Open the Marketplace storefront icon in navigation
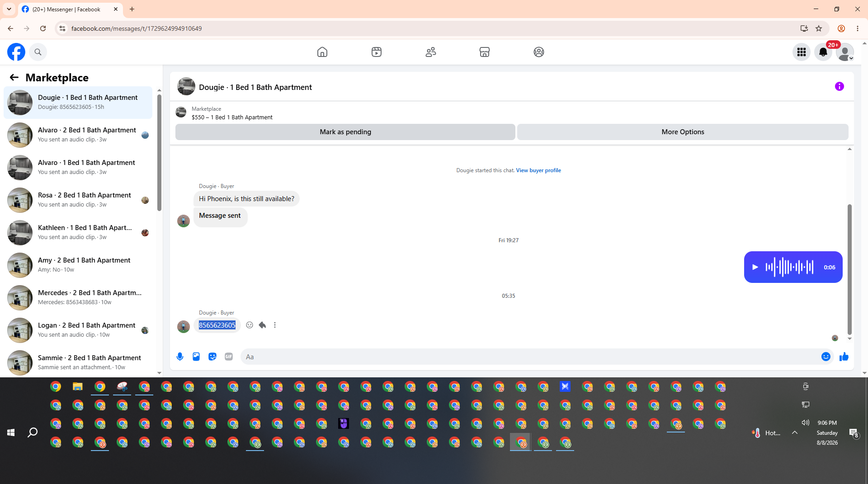This screenshot has width=868, height=484. (485, 52)
